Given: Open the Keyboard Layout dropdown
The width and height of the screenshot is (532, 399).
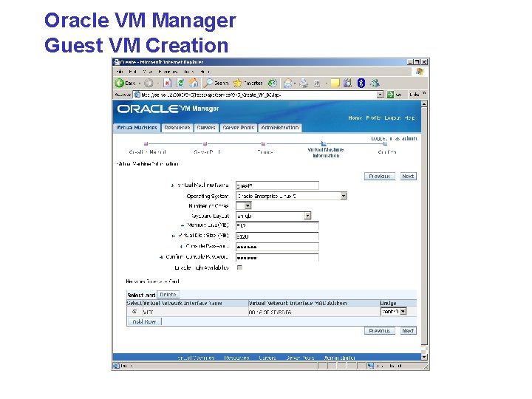Looking at the screenshot, I should (307, 216).
